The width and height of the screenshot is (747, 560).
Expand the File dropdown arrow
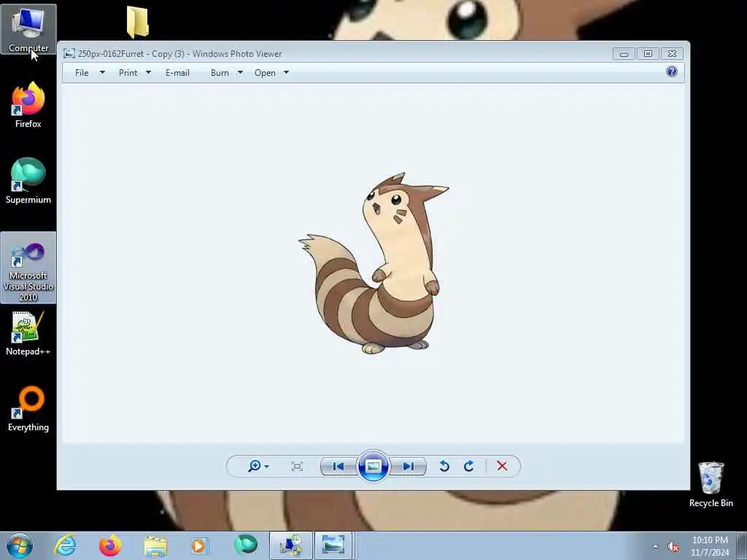(102, 72)
